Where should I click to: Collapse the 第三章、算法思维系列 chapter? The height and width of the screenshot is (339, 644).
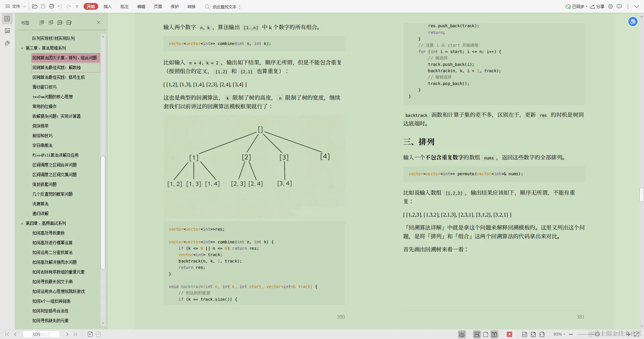coord(22,48)
